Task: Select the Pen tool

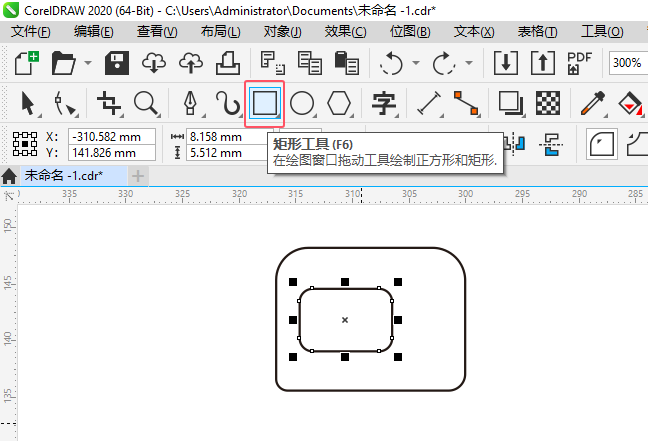Action: coord(191,103)
